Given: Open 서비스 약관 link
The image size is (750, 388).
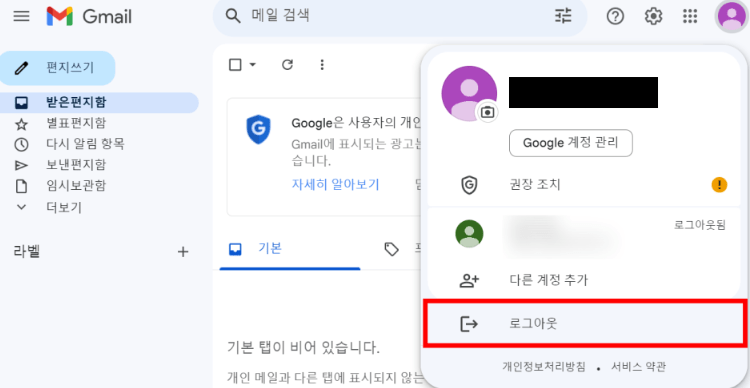Looking at the screenshot, I should pyautogui.click(x=638, y=367).
